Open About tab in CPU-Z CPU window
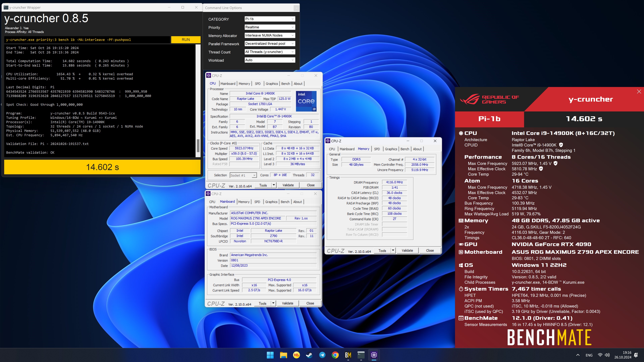 [298, 84]
